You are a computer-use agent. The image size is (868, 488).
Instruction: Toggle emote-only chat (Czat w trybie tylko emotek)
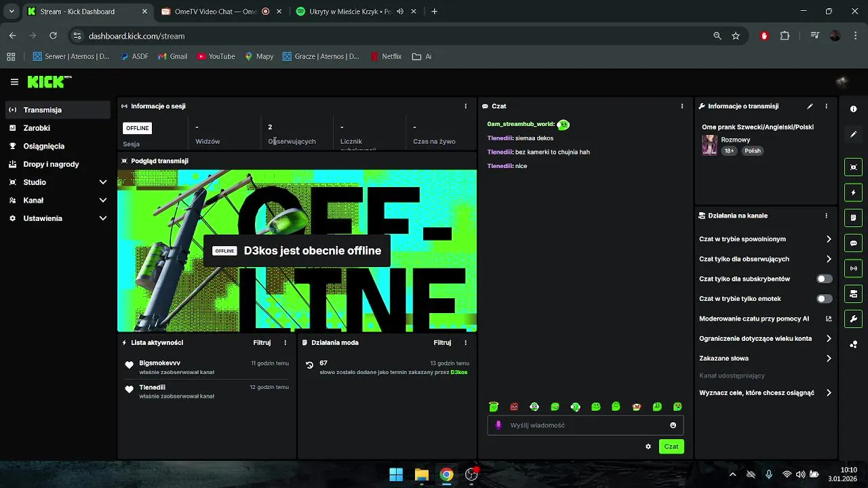tap(825, 299)
